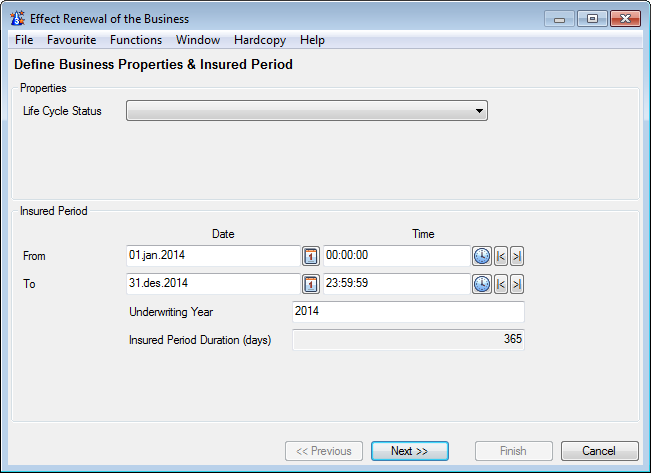Image resolution: width=651 pixels, height=473 pixels.
Task: Open calendar picker for To date
Action: coord(311,285)
